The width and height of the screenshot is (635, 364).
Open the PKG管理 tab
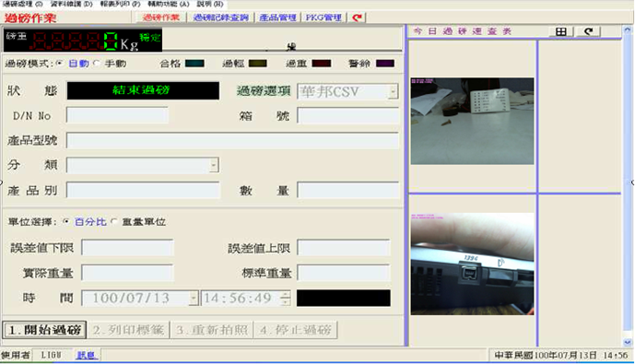click(323, 18)
